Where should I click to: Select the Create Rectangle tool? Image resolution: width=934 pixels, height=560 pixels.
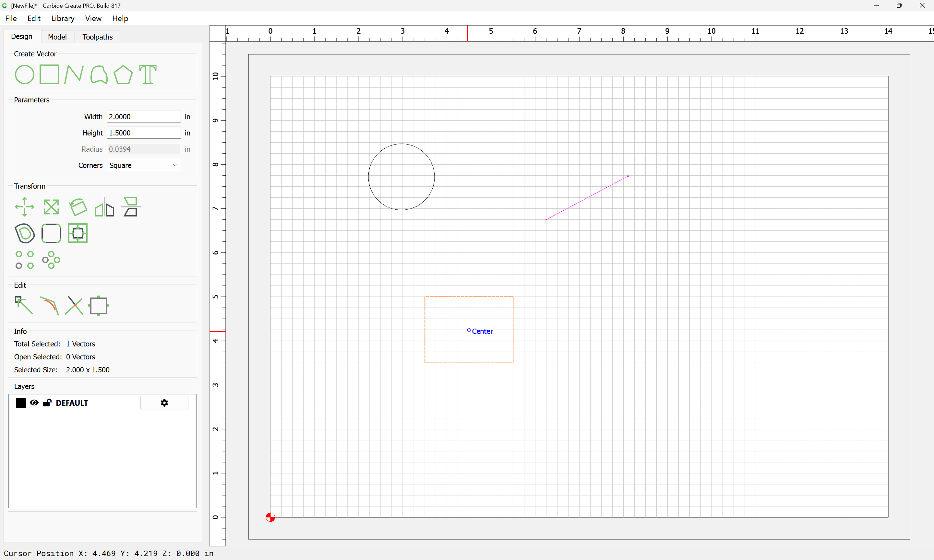tap(49, 74)
